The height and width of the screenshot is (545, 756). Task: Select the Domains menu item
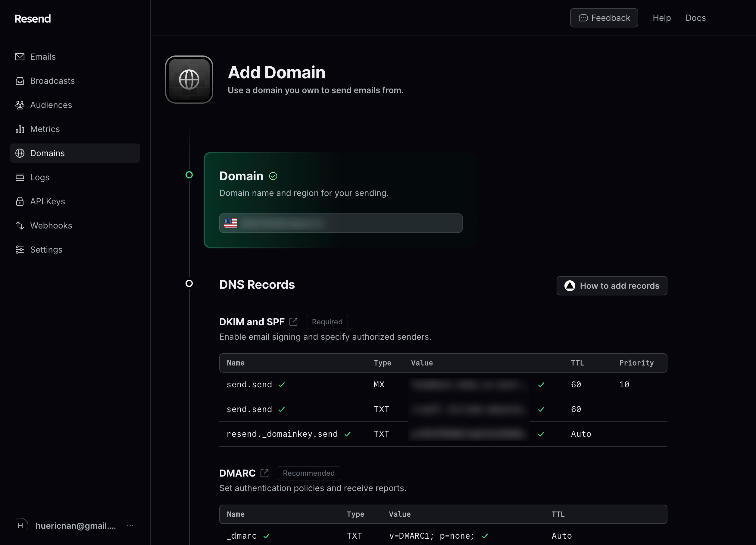pyautogui.click(x=75, y=153)
